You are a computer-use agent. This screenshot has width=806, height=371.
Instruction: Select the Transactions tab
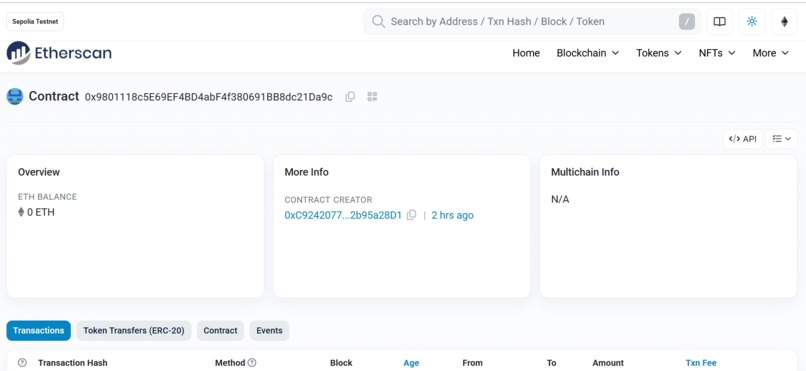pyautogui.click(x=39, y=330)
